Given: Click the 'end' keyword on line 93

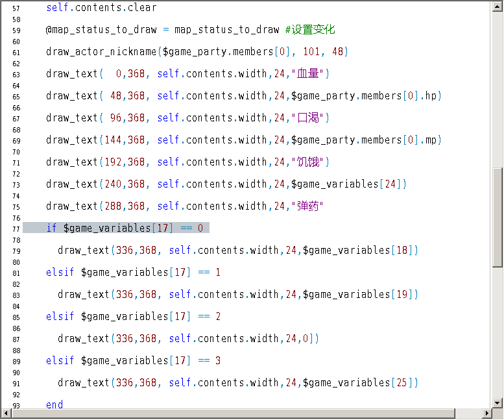Looking at the screenshot, I should pos(54,404).
